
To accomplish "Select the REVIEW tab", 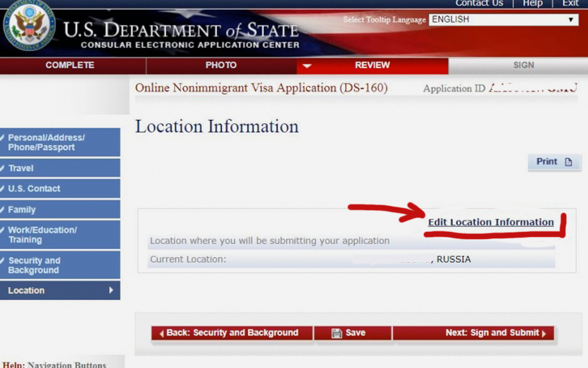I will [x=373, y=66].
